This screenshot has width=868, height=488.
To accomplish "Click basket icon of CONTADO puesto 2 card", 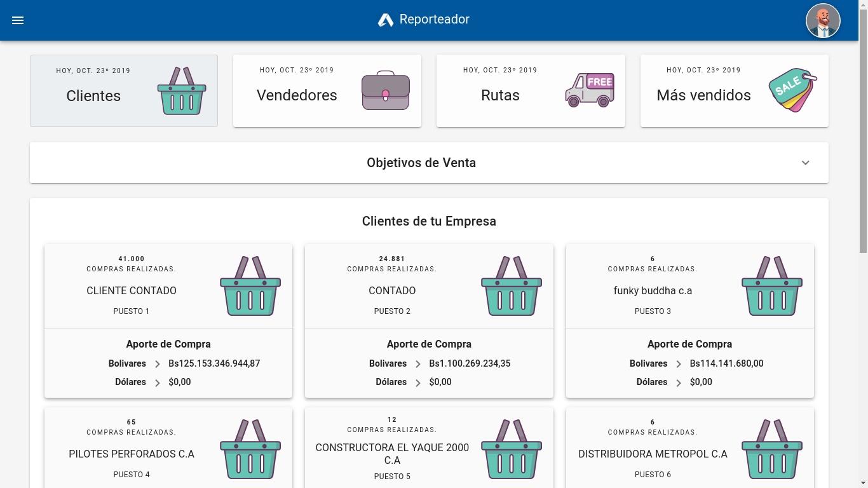I will pos(512,286).
